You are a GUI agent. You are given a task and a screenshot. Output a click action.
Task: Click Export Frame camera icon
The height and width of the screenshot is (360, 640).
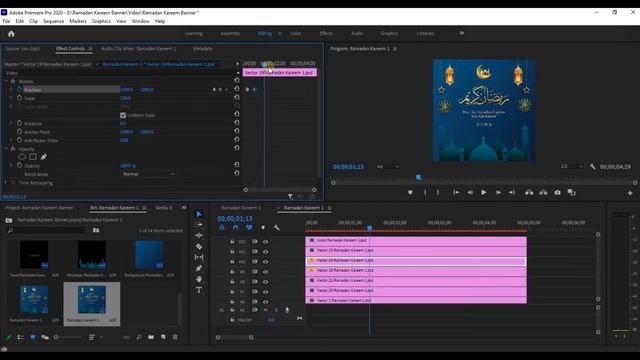[x=557, y=192]
